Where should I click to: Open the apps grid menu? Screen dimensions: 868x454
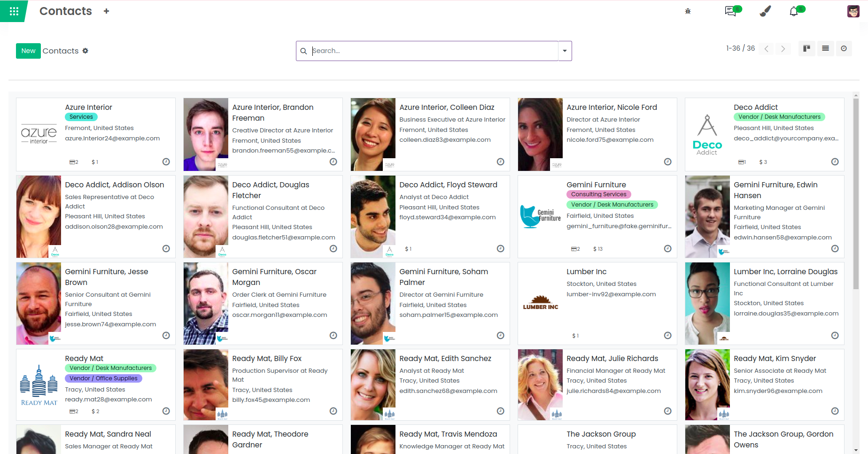(x=14, y=11)
